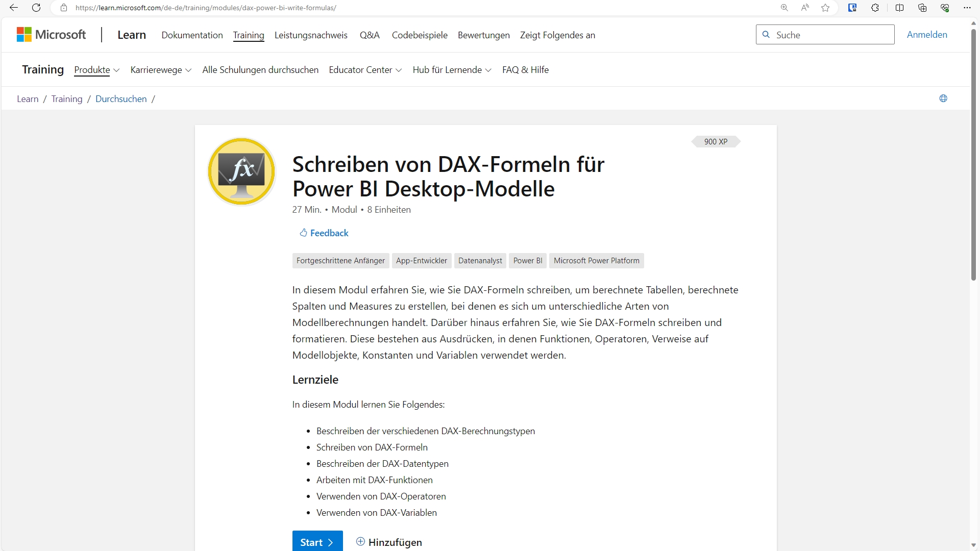The image size is (980, 551).
Task: Open the Educator Center dropdown
Action: (365, 70)
